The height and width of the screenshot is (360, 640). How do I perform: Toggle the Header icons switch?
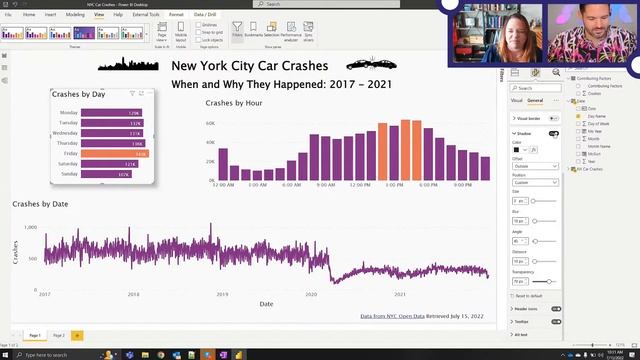556,309
